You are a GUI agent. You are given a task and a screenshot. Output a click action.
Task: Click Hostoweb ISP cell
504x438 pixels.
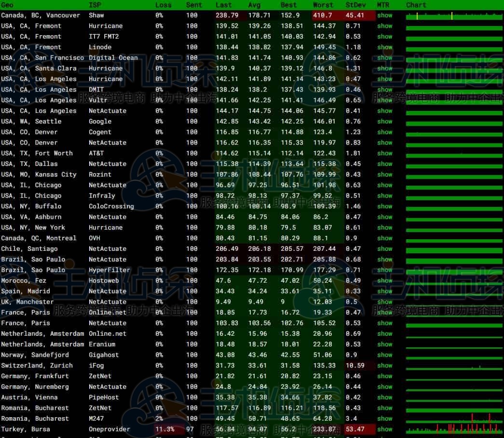[x=104, y=281]
